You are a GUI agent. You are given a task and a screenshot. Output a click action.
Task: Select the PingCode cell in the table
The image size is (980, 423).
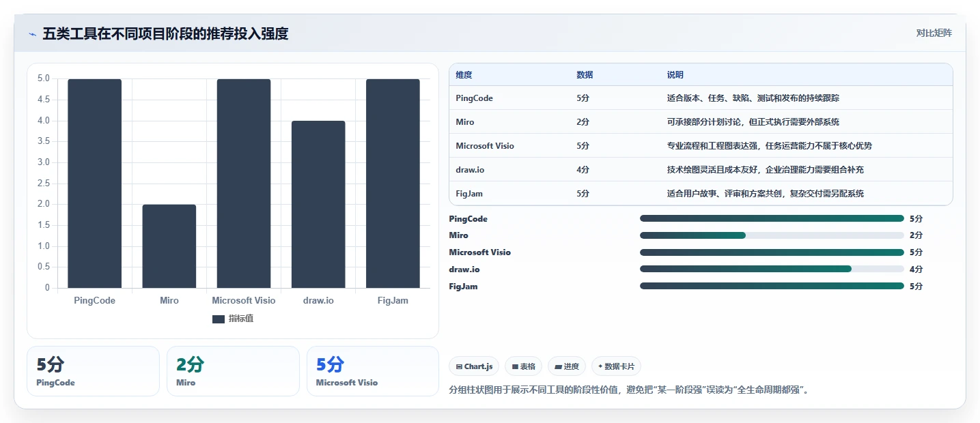[x=474, y=98]
